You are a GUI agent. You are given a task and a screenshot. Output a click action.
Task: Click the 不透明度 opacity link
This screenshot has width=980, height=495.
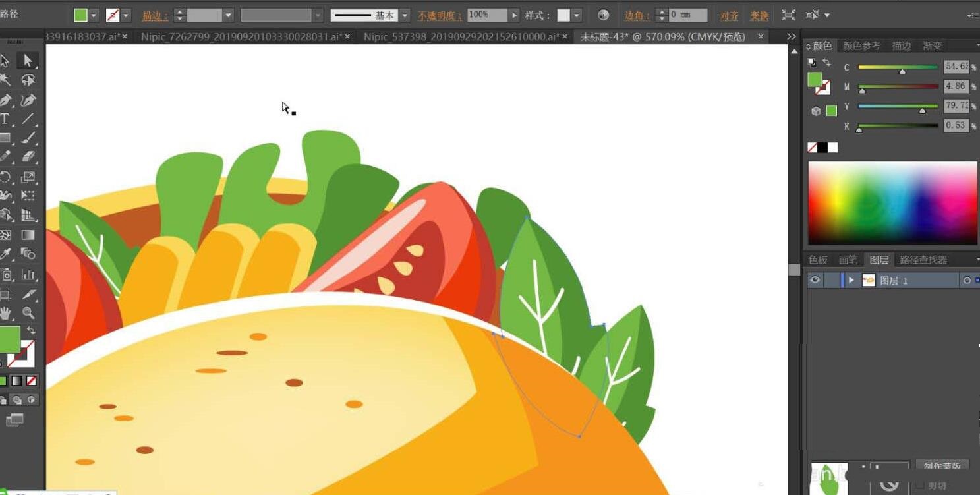(440, 15)
